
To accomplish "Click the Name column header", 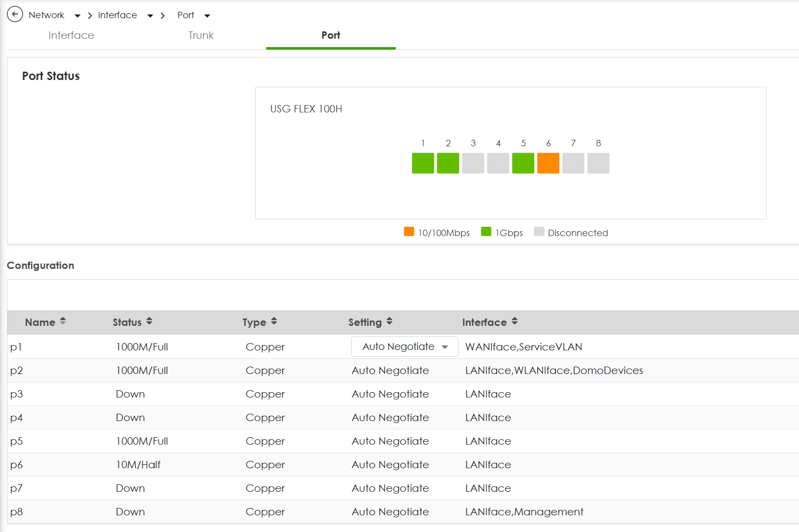I will [x=40, y=322].
